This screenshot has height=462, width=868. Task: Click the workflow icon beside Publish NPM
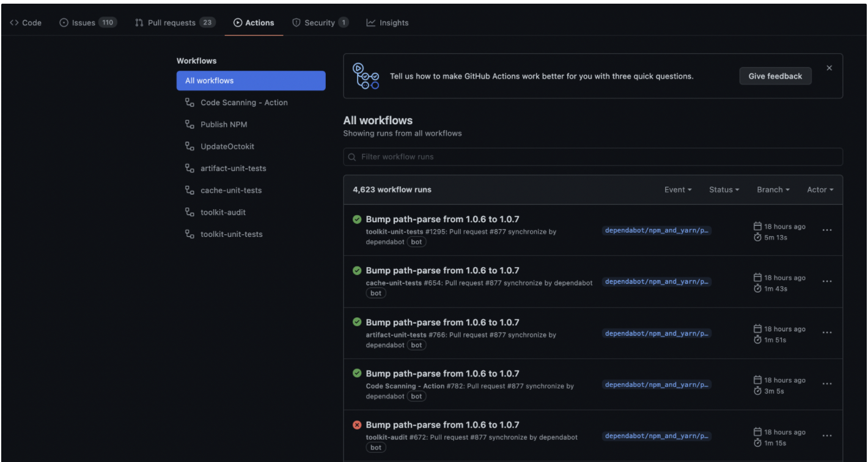(189, 125)
